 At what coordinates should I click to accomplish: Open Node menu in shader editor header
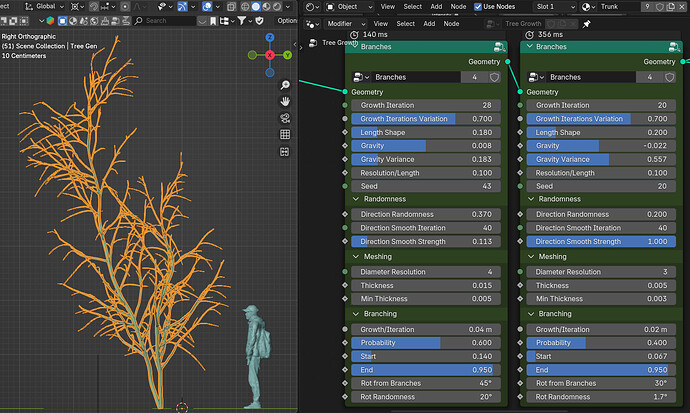pyautogui.click(x=458, y=7)
